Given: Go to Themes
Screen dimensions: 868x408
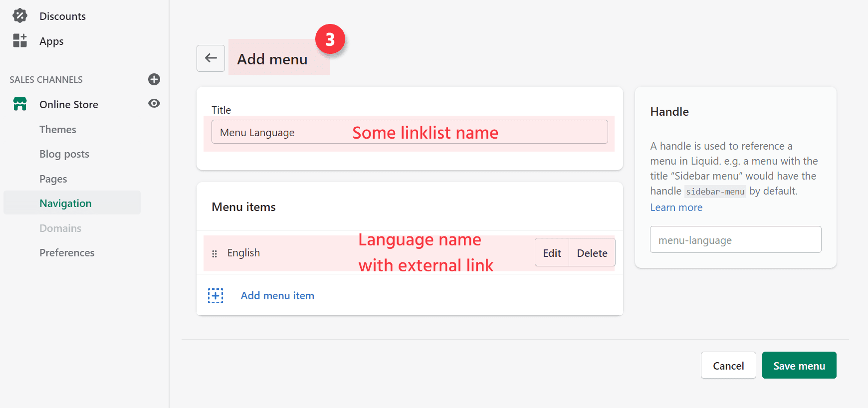Looking at the screenshot, I should pos(58,130).
